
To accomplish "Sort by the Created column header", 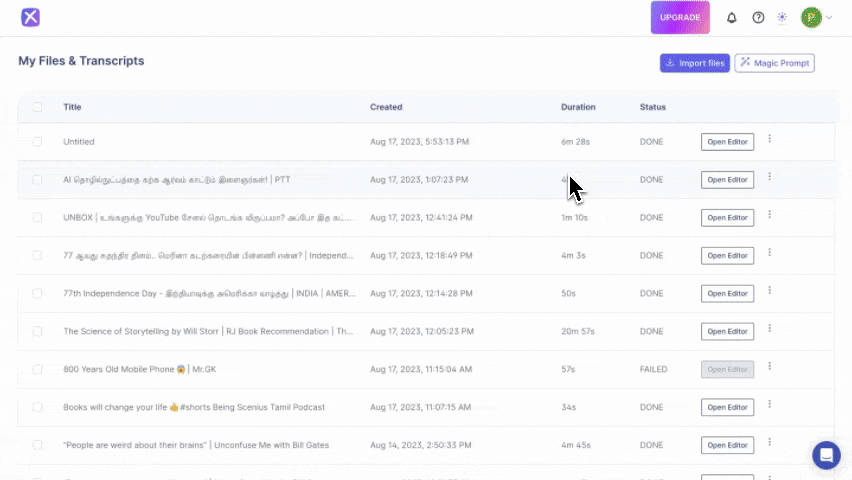I will (386, 107).
